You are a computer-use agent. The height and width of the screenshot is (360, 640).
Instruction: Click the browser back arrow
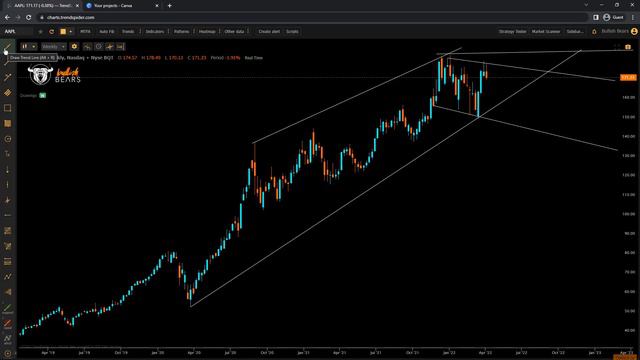[x=7, y=18]
